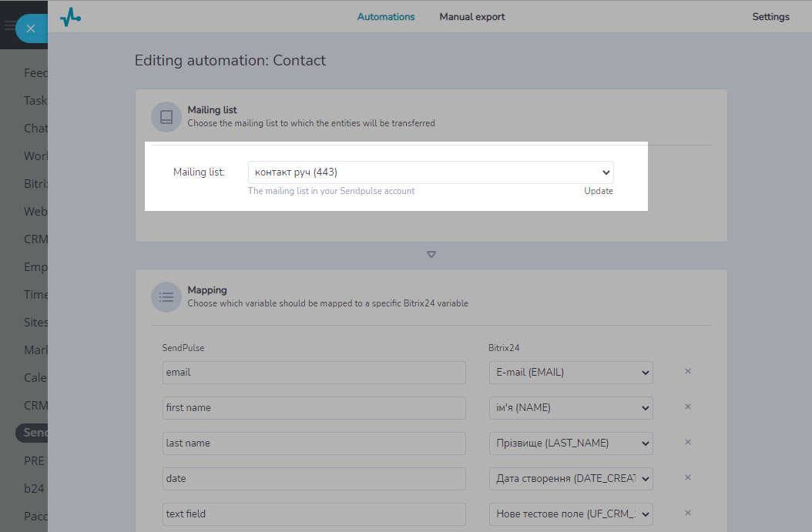Click Update link under mailing list
The image size is (812, 532).
pyautogui.click(x=598, y=191)
